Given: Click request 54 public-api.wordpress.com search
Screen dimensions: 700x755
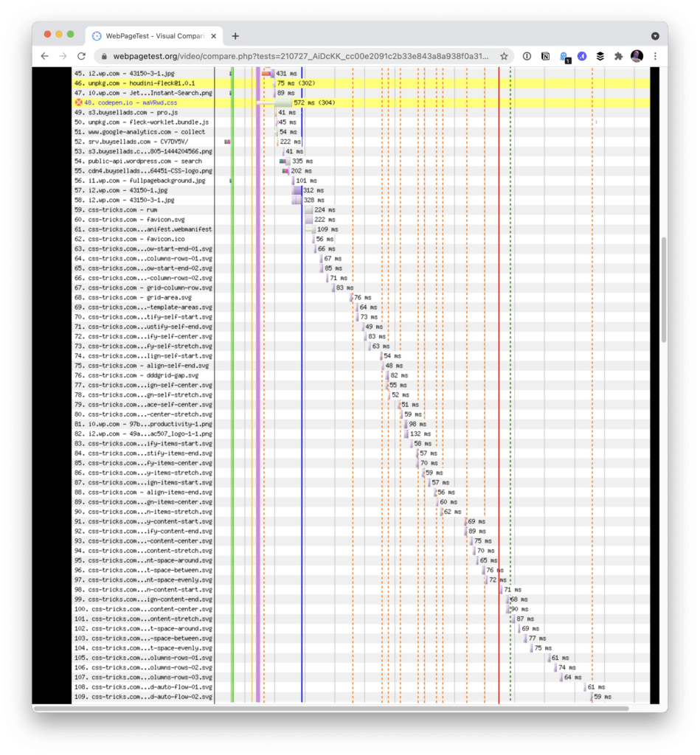Looking at the screenshot, I should [x=138, y=161].
